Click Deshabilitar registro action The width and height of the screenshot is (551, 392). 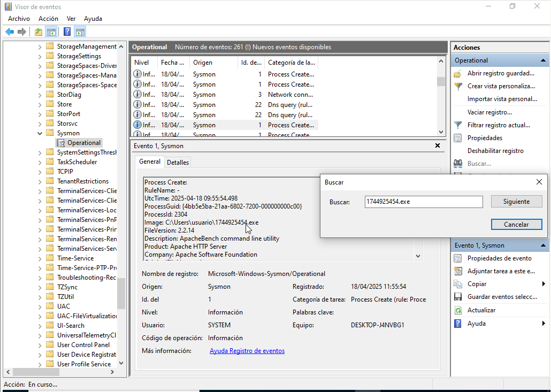click(x=495, y=151)
